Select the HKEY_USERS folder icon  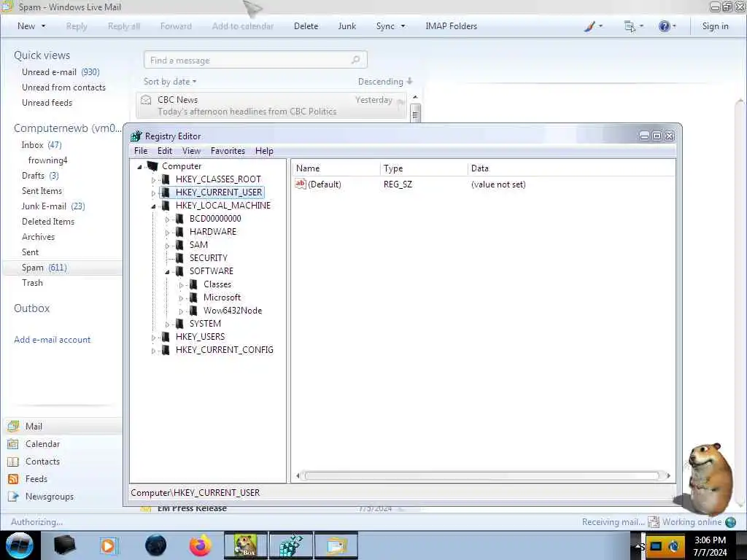[166, 337]
